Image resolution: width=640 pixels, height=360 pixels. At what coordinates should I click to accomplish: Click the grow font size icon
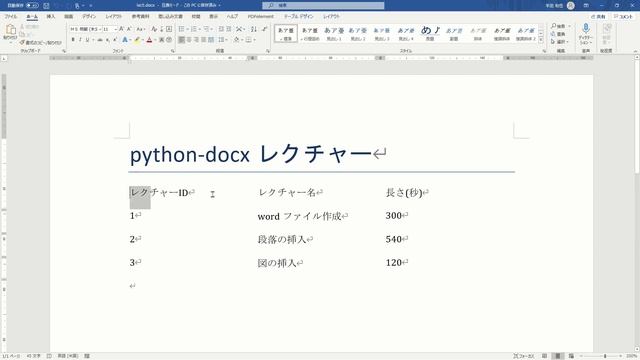(x=121, y=29)
